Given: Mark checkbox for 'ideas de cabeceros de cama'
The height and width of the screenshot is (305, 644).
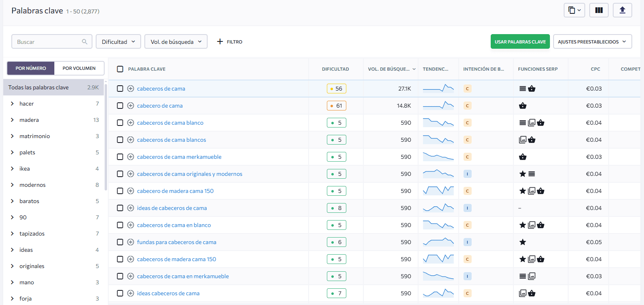Looking at the screenshot, I should coord(120,208).
